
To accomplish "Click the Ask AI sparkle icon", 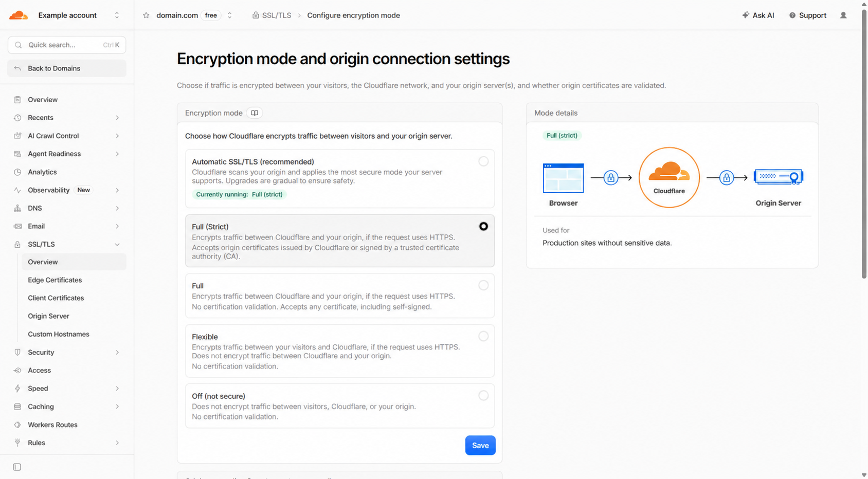I will pos(745,15).
